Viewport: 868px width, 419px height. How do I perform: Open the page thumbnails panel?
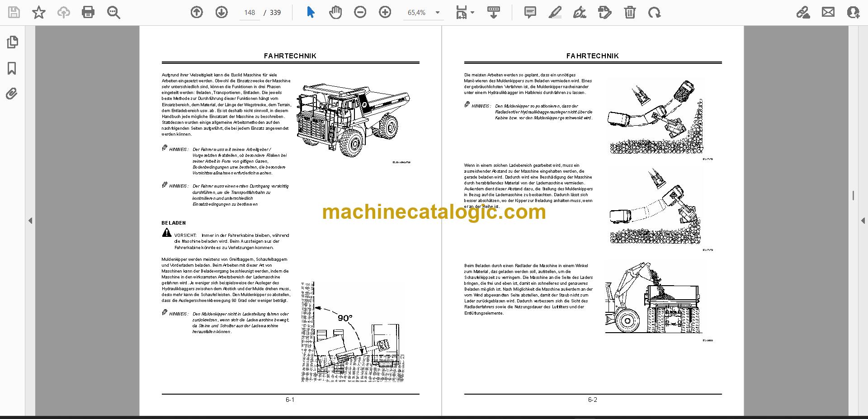[12, 42]
